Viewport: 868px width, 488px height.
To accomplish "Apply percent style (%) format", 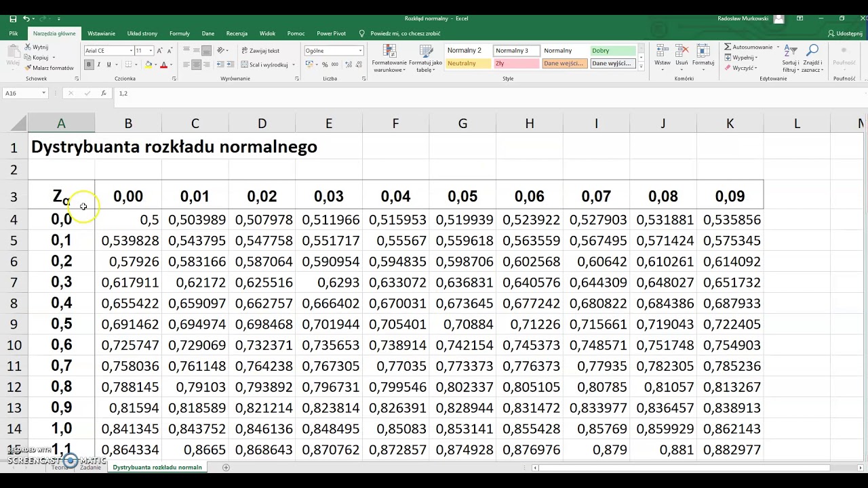I will click(325, 64).
